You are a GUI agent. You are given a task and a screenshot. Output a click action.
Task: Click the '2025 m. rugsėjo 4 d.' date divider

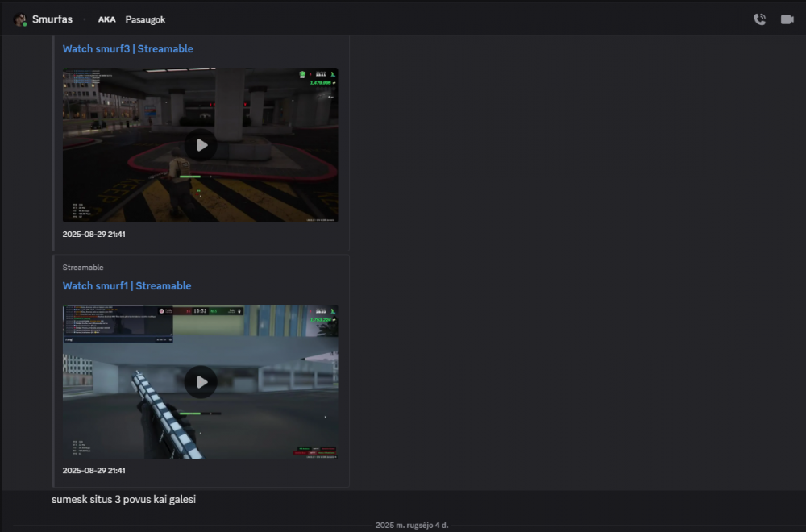(412, 526)
